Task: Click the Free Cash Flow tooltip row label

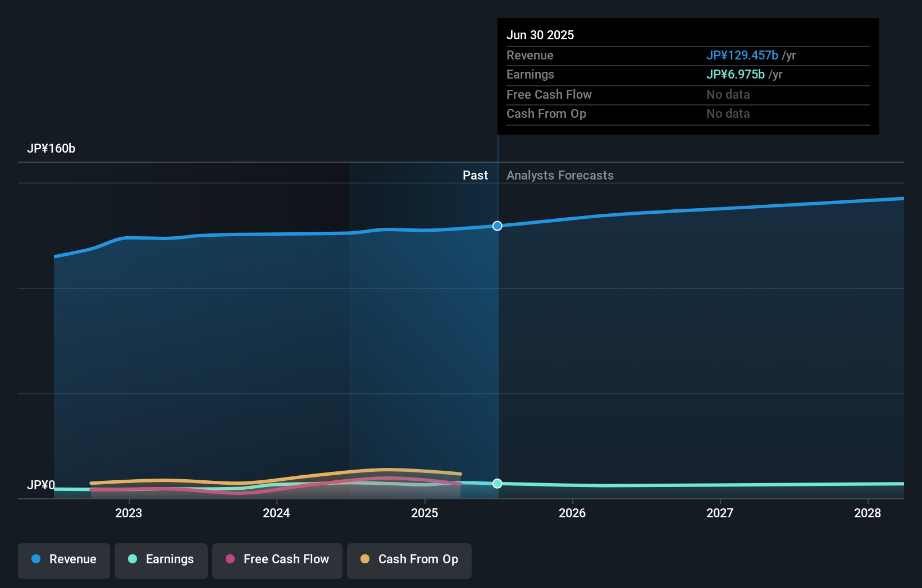Action: [549, 95]
